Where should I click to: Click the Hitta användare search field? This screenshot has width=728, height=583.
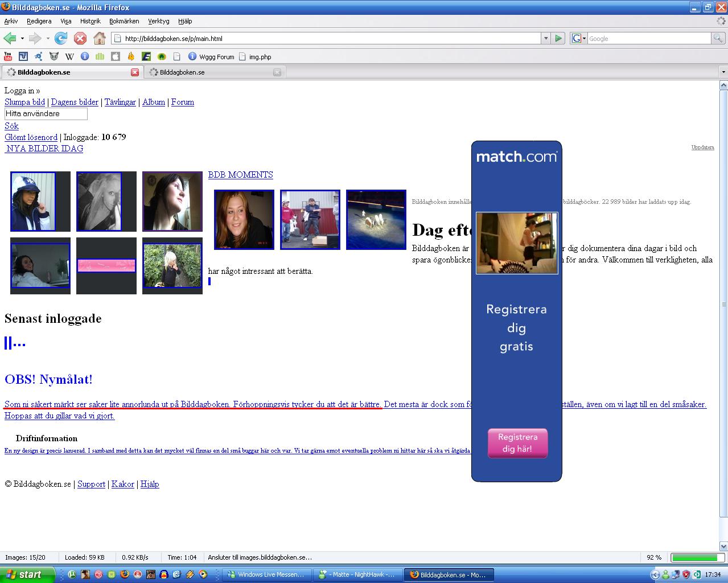46,114
